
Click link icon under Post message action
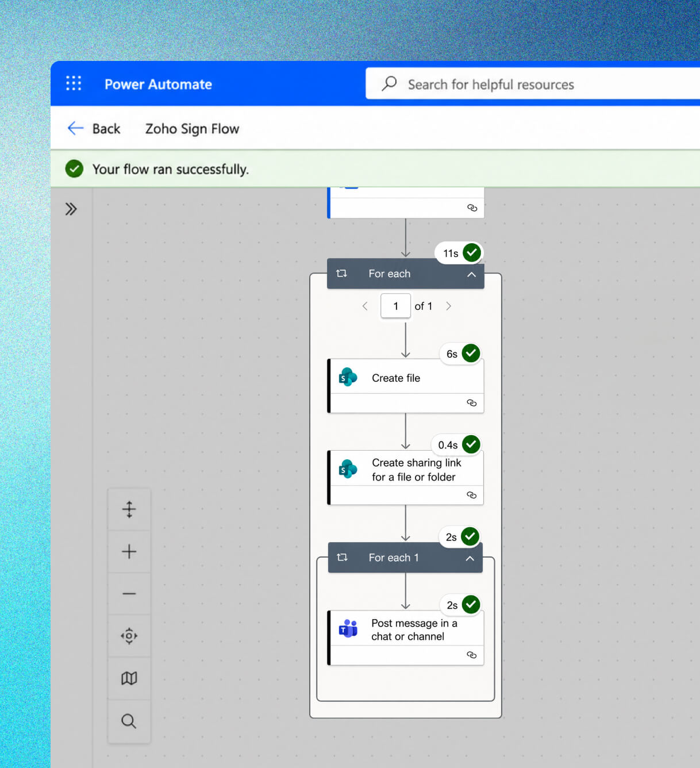[471, 655]
